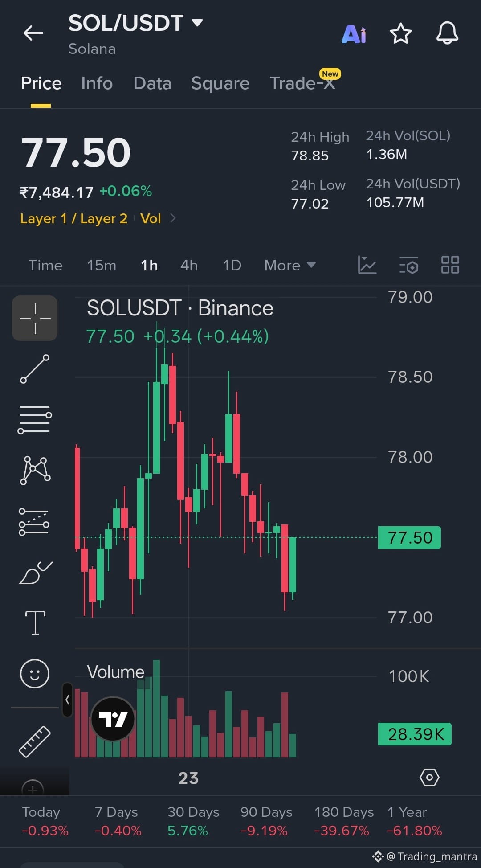Select the 4h interval

tap(189, 265)
